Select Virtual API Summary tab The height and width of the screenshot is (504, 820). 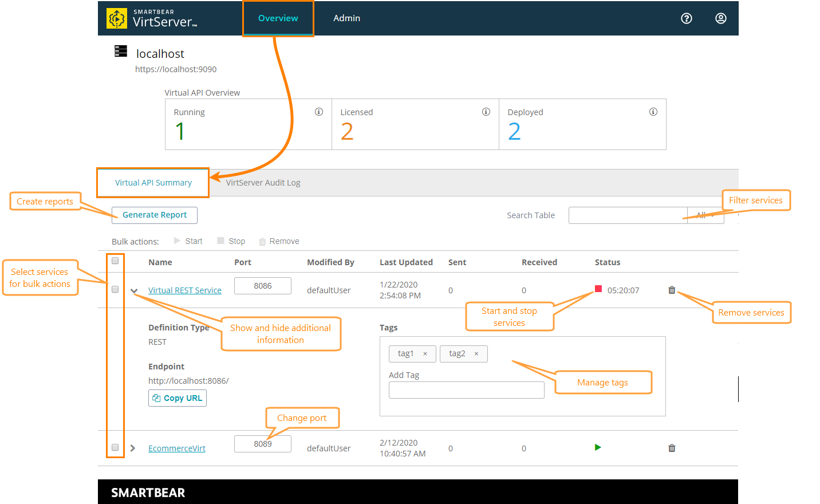(x=153, y=183)
